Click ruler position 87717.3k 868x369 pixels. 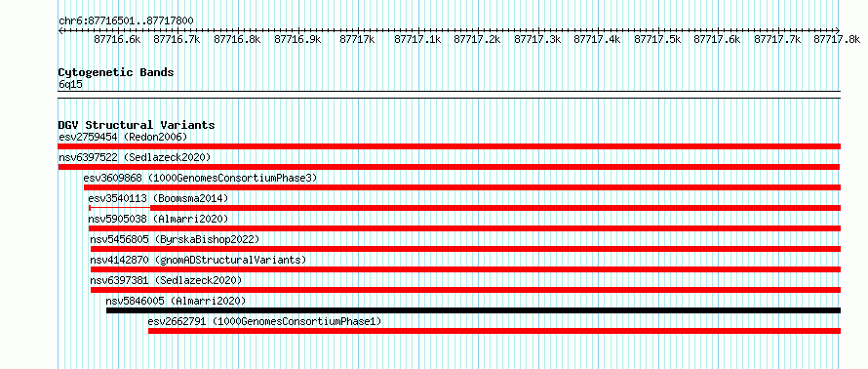(537, 39)
